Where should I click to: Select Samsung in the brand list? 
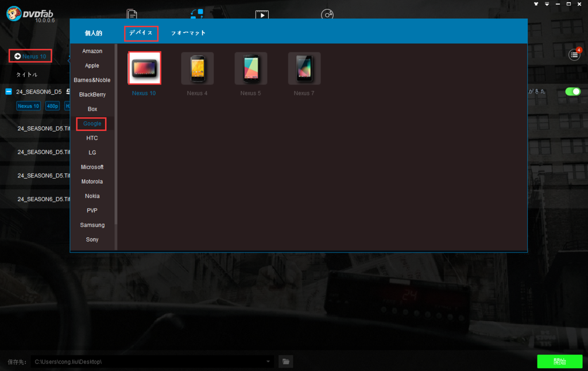pos(92,225)
